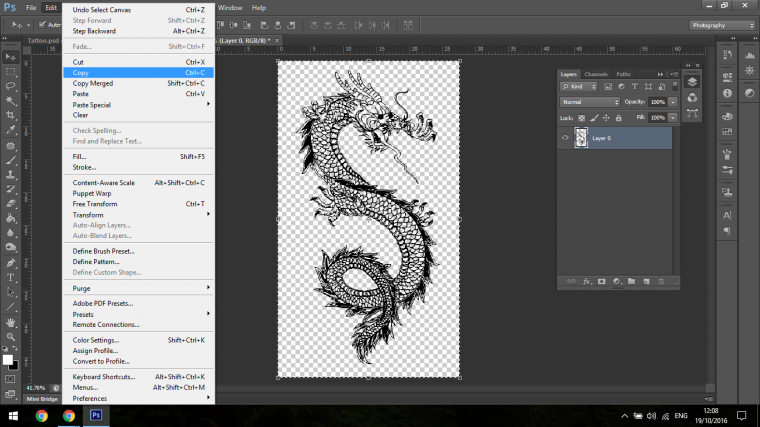Select the Brush tool
Screen dimensions: 760x427
pyautogui.click(x=10, y=160)
